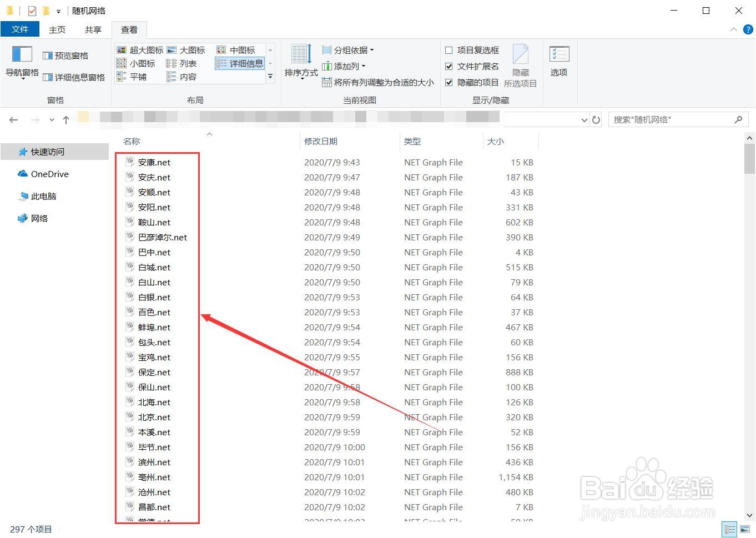Screen dimensions: 756x538
Task: Switch to the Share (共享) tab
Action: click(93, 29)
